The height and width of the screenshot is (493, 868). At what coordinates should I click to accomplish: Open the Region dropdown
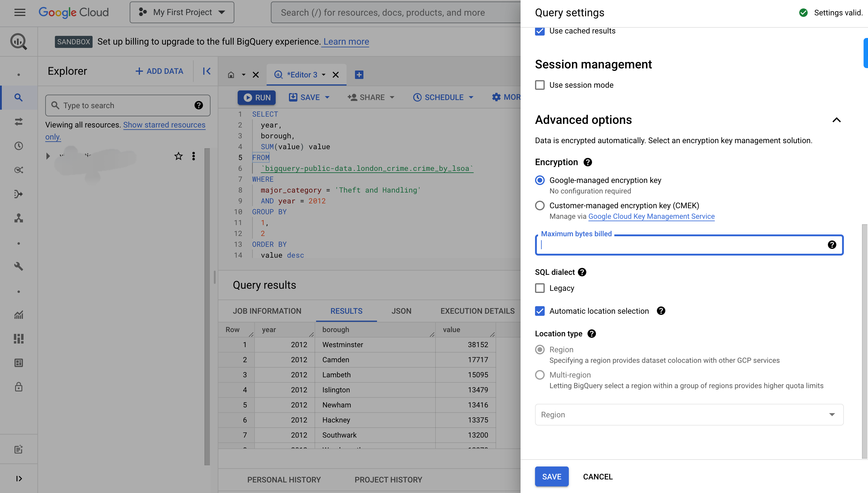coord(689,414)
